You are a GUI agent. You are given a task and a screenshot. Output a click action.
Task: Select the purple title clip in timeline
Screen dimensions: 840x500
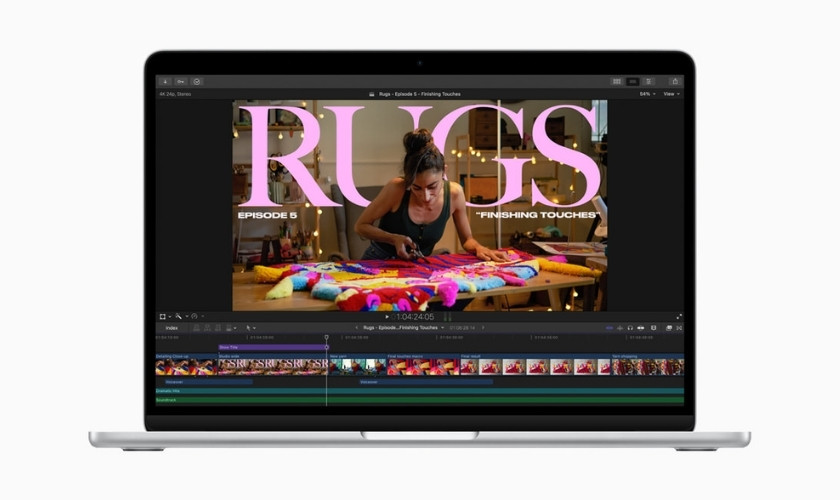click(x=272, y=347)
